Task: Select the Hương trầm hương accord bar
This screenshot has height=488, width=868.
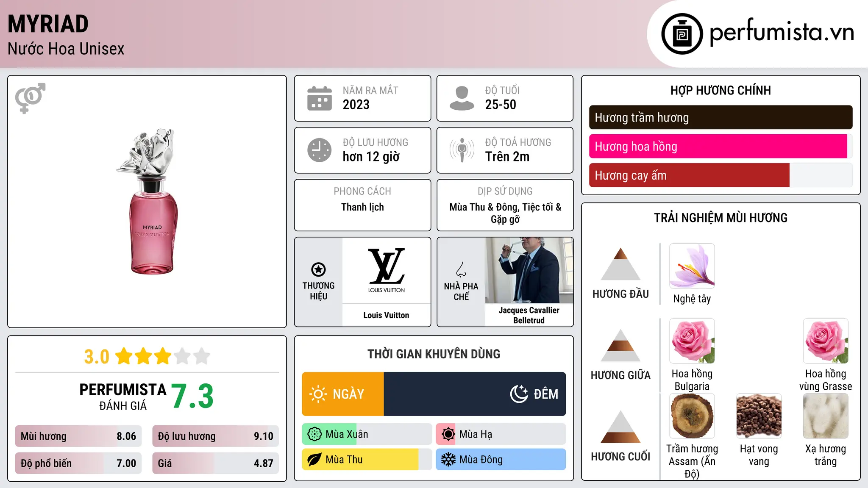Action: [x=721, y=117]
